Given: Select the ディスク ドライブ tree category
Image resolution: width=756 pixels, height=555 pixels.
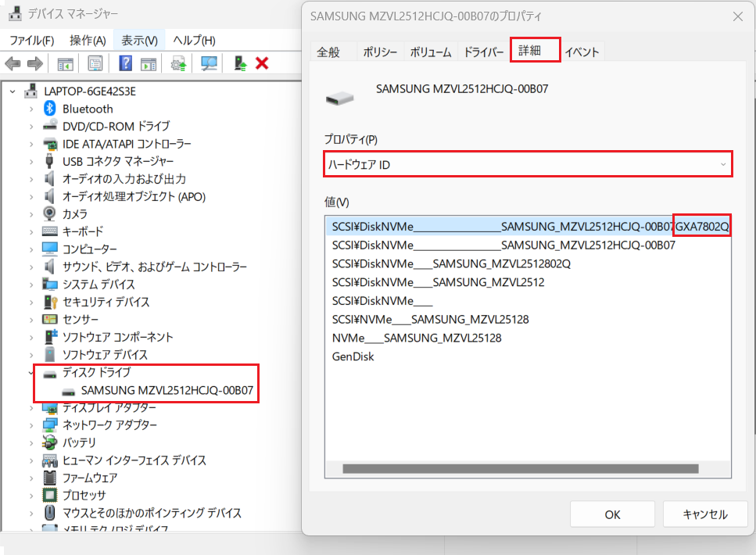Looking at the screenshot, I should (x=96, y=372).
